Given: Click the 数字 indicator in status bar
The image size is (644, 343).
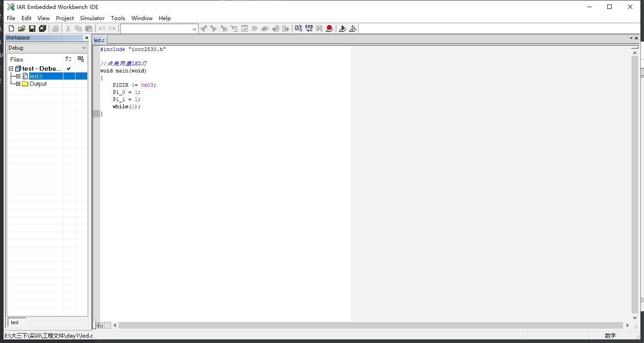Looking at the screenshot, I should (x=610, y=336).
